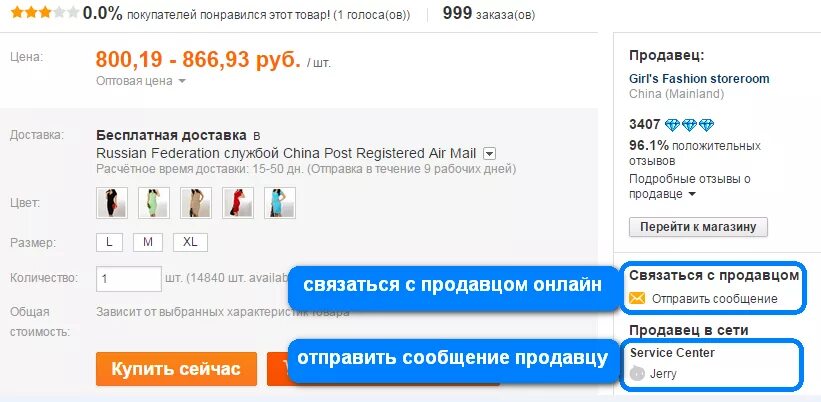The image size is (821, 402).
Task: Select the red dress color thumbnail
Action: click(x=238, y=203)
